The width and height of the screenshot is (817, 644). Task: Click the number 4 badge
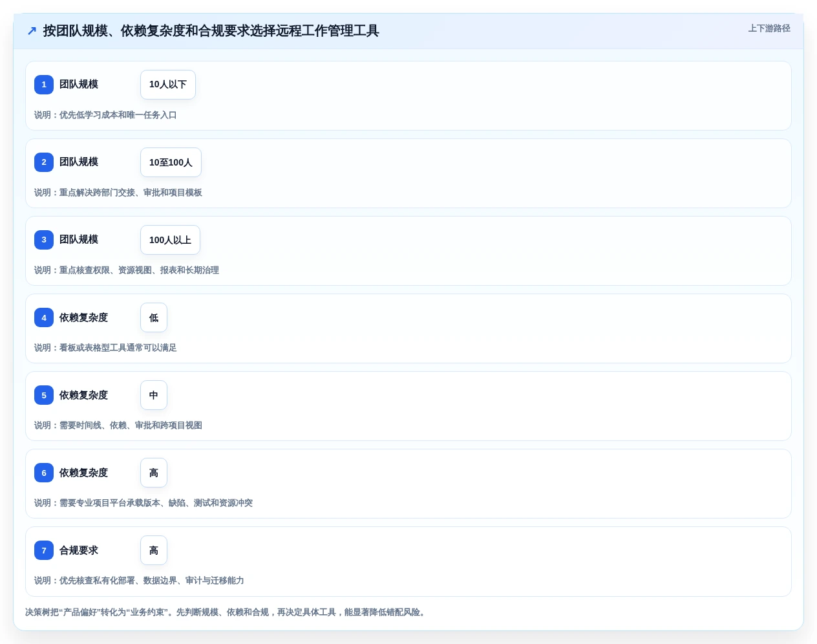point(44,317)
